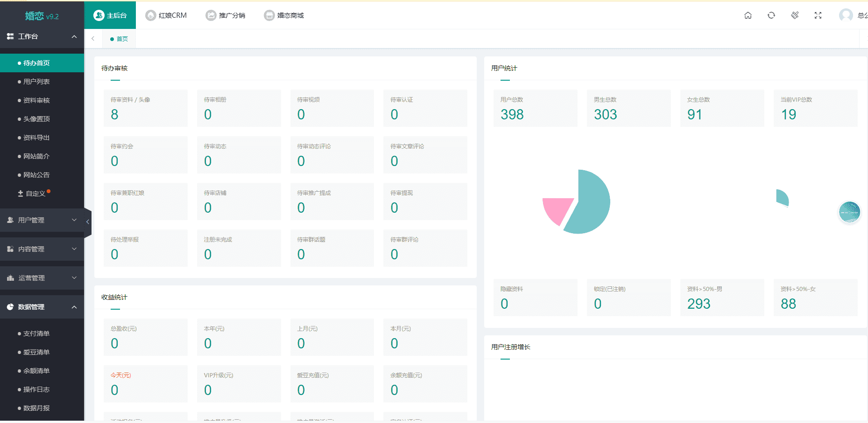Viewport: 868px width, 423px height.
Task: Switch to the 推广分销 top tab
Action: pos(226,15)
